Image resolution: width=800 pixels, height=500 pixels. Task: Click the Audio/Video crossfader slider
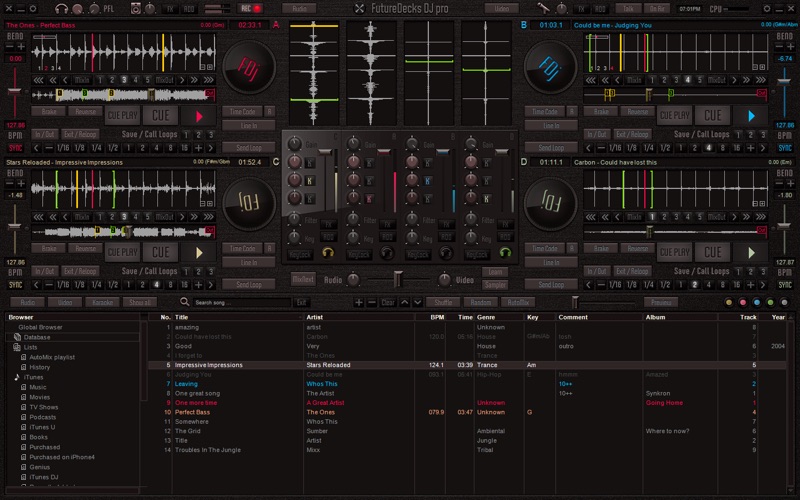[x=397, y=279]
